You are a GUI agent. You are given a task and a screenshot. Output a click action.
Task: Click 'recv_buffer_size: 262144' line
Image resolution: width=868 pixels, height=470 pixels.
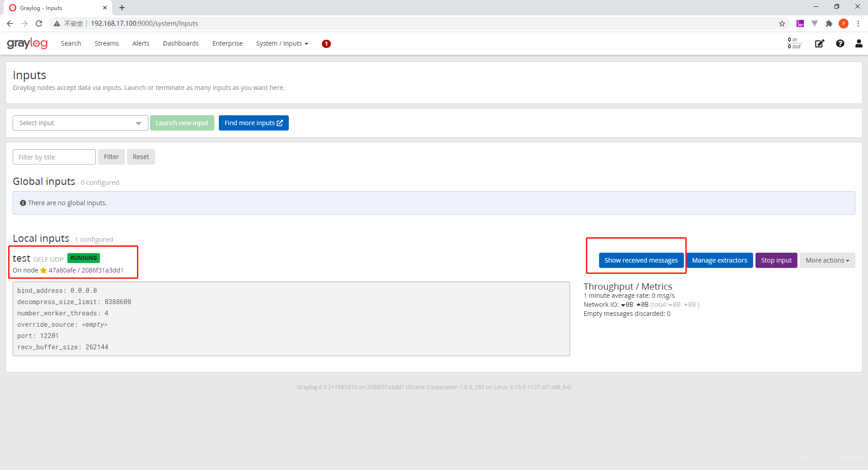63,347
